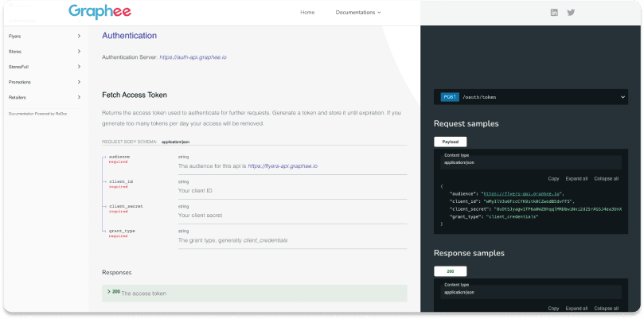Image resolution: width=644 pixels, height=319 pixels.
Task: Copy the request sample JSON
Action: (x=553, y=178)
